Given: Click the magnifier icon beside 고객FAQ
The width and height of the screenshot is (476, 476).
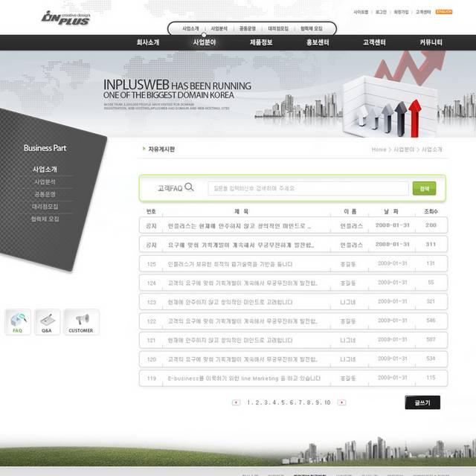Looking at the screenshot, I should tap(189, 187).
